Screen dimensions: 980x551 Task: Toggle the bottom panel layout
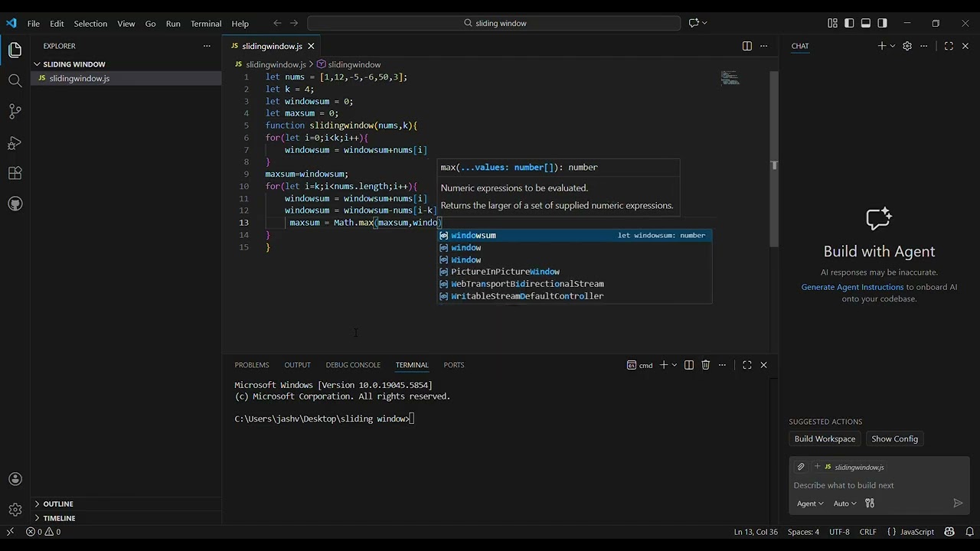[x=866, y=23]
